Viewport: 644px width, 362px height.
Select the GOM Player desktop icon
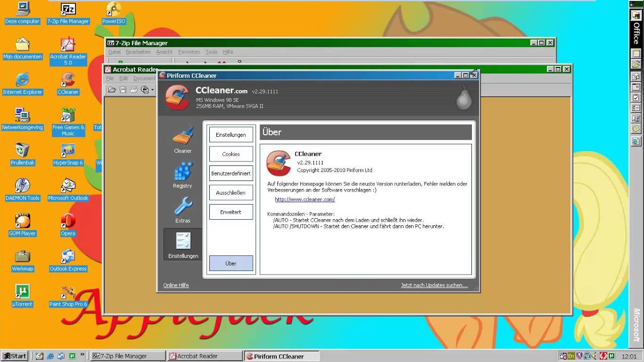coord(22,225)
